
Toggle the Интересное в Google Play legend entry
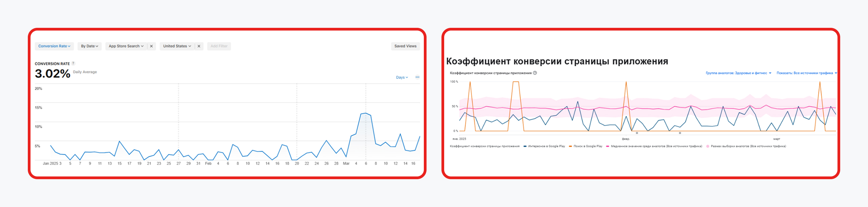(544, 146)
